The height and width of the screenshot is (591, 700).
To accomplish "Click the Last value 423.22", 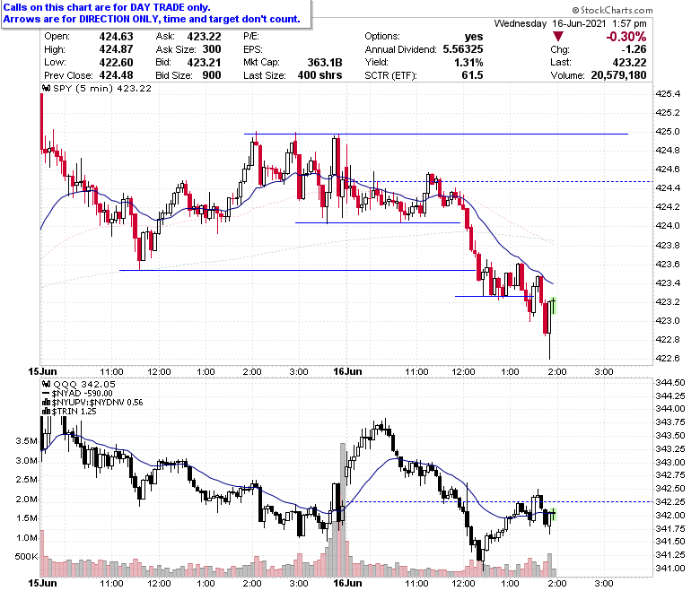I will tap(629, 62).
